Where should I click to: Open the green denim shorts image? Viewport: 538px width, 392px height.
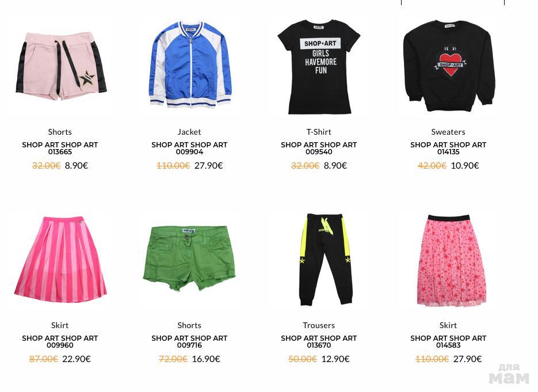point(190,260)
